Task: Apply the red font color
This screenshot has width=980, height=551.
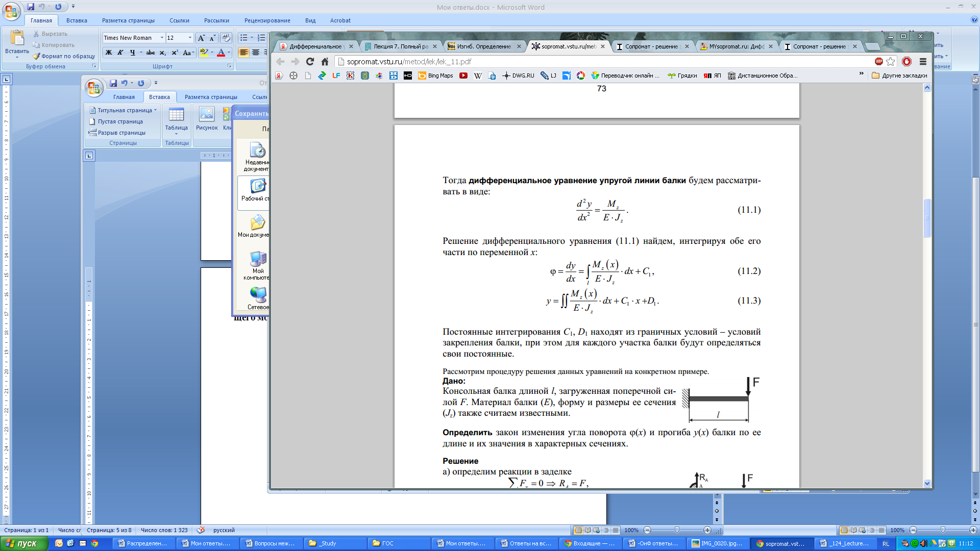Action: pos(221,53)
